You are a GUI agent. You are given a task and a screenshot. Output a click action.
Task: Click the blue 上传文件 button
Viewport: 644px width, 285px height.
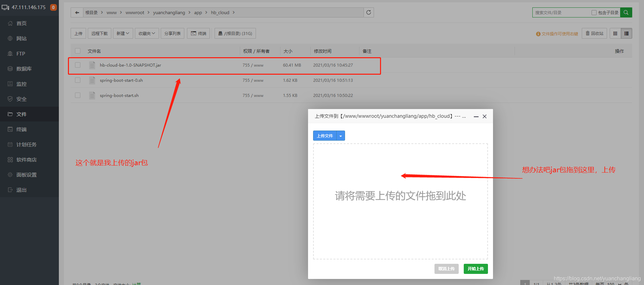click(325, 136)
